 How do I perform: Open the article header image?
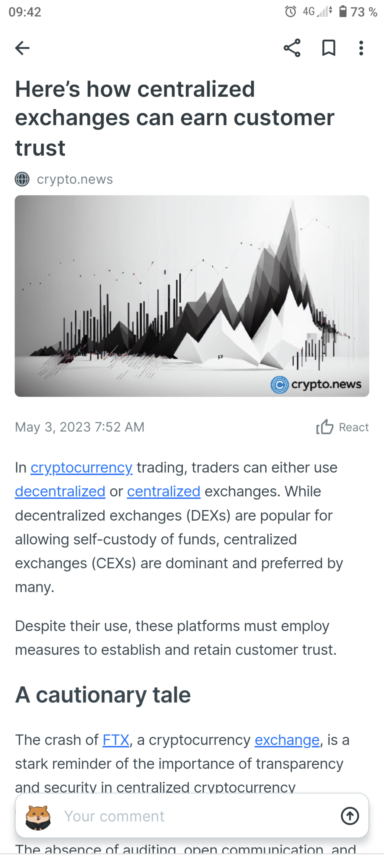(x=192, y=296)
